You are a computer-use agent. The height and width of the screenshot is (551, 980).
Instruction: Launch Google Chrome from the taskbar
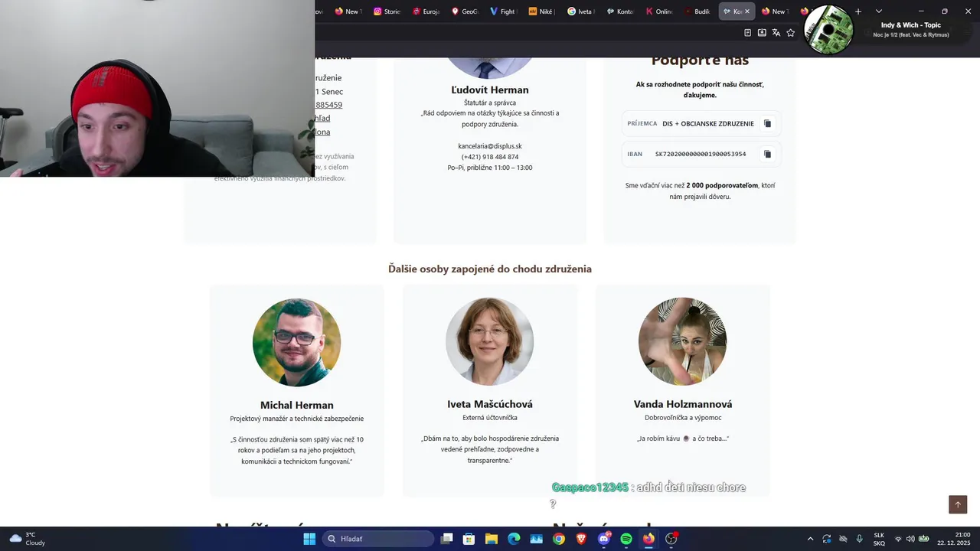559,539
